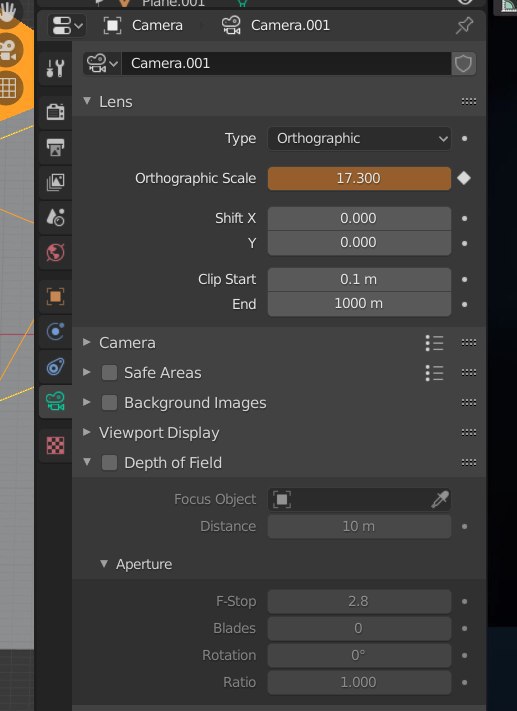Click the Orthographic Scale keyframe diamond
Viewport: 517px width, 711px height.
(x=464, y=178)
